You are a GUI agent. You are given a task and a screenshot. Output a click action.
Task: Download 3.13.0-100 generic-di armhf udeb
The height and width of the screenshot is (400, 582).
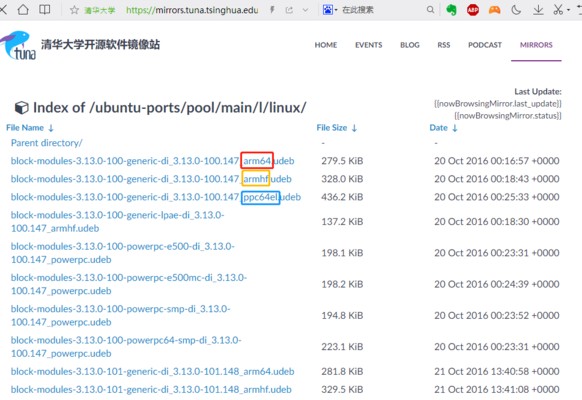(x=151, y=179)
